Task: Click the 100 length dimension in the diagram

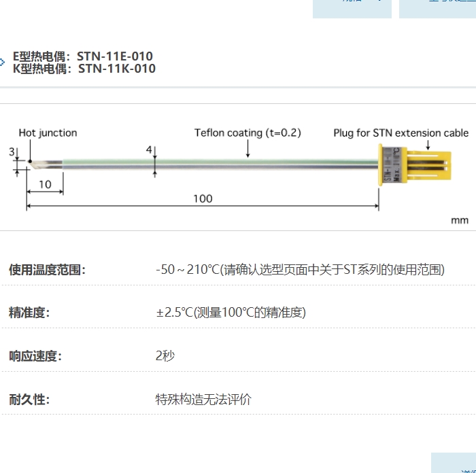Action: (x=203, y=198)
